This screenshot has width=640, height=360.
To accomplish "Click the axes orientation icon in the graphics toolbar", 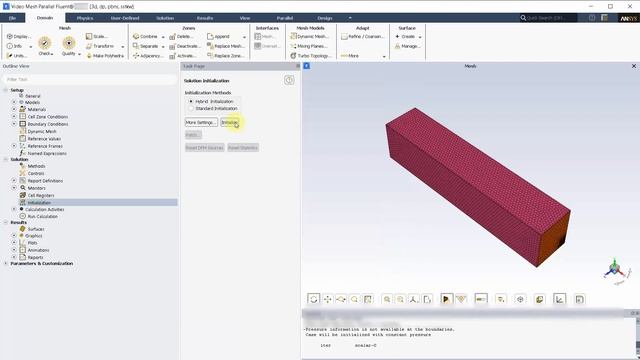I will (x=413, y=299).
